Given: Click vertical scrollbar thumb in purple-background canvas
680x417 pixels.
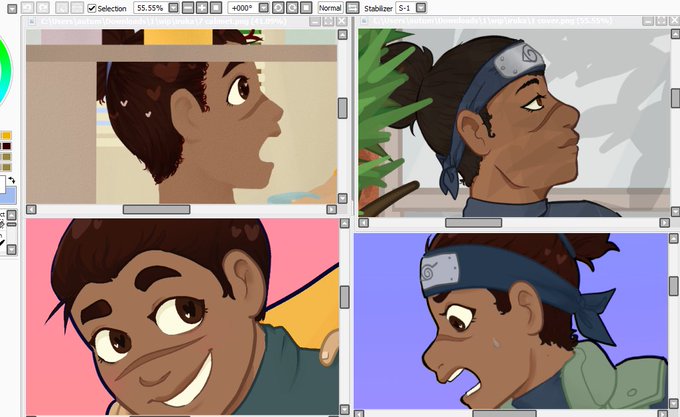Looking at the screenshot, I should tap(673, 286).
